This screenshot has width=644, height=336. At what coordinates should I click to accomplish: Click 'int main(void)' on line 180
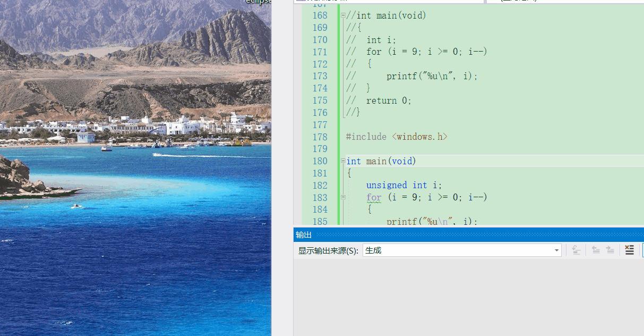tap(381, 161)
